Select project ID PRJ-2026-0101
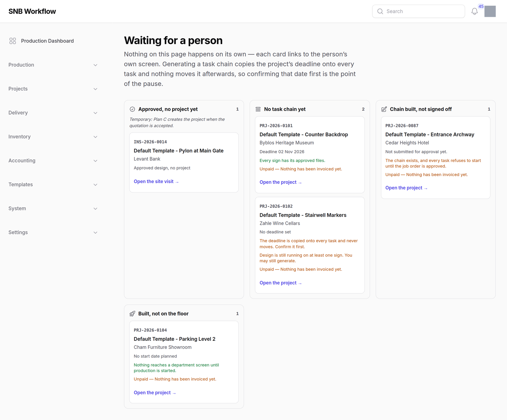The width and height of the screenshot is (507, 420). point(276,126)
